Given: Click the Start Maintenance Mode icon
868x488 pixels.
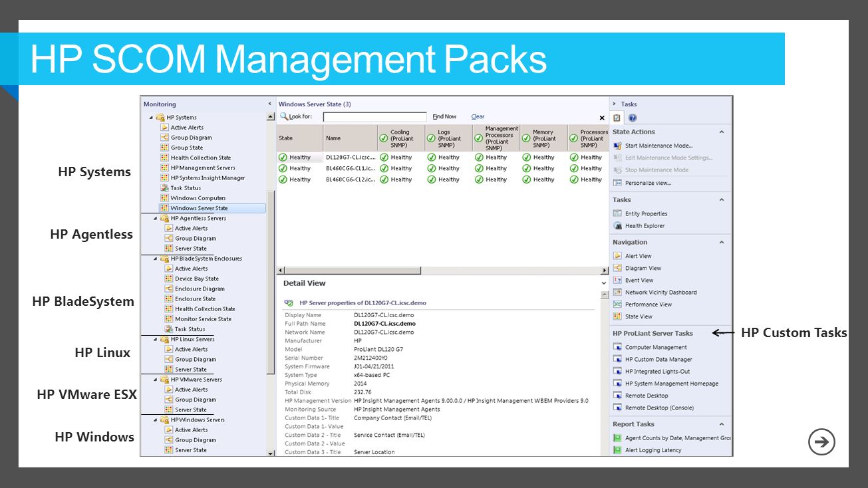Looking at the screenshot, I should pyautogui.click(x=617, y=146).
